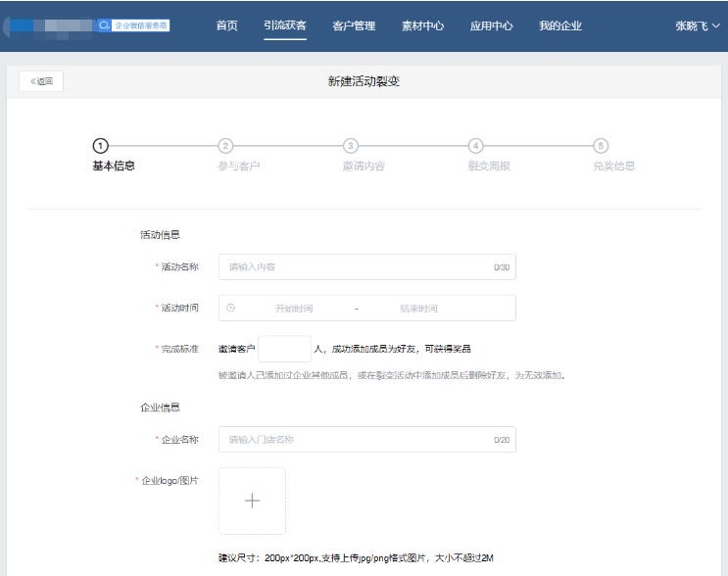This screenshot has height=576, width=728.
Task: Open 应用中心 from the top navigation
Action: tap(491, 25)
